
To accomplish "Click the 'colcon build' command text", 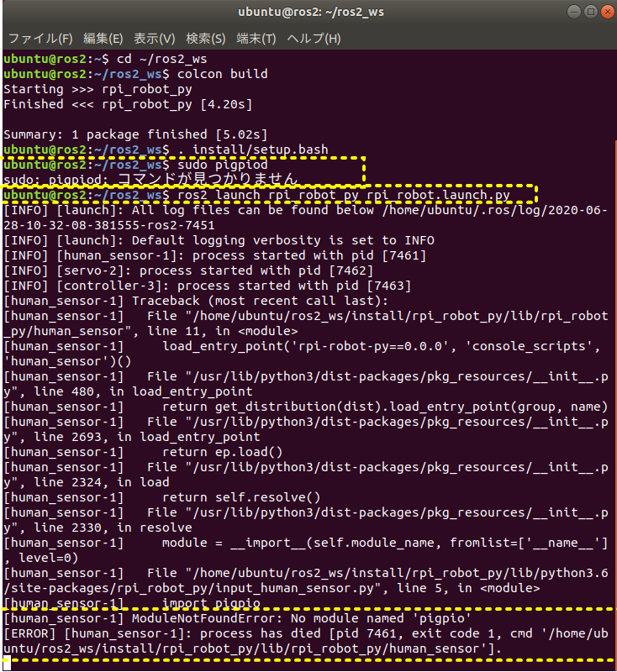I will [x=222, y=74].
